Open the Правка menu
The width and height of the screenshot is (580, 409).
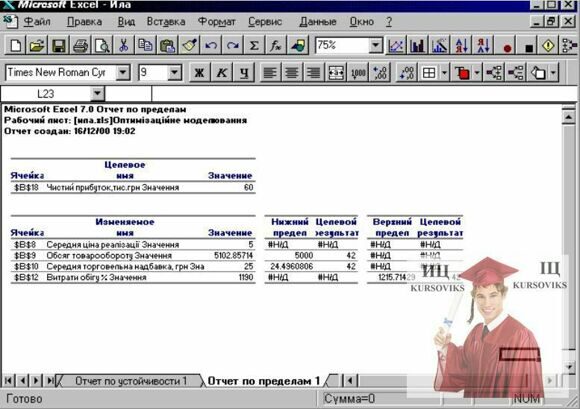pos(84,22)
